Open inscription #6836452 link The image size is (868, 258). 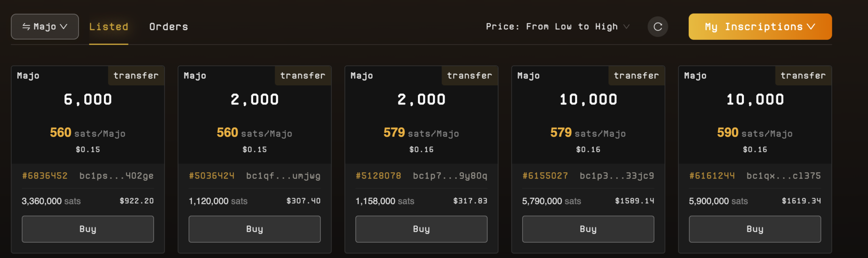pos(45,176)
